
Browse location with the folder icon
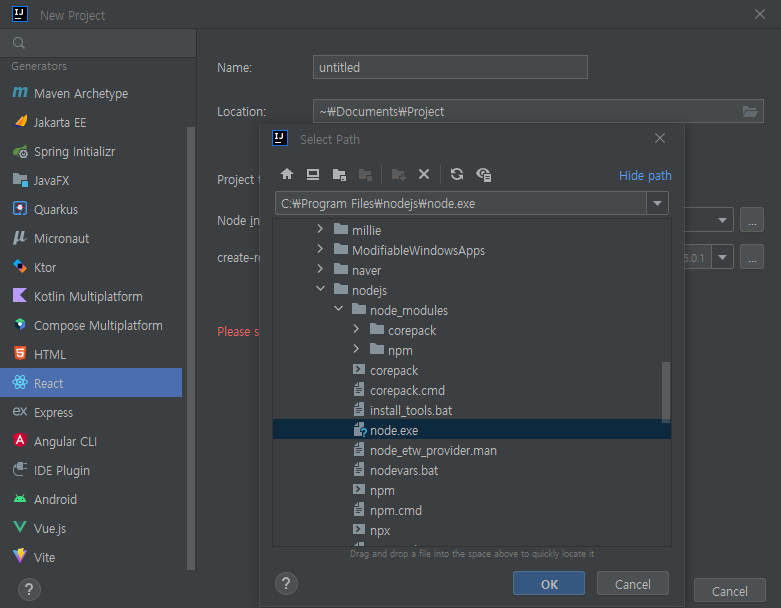[x=750, y=112]
